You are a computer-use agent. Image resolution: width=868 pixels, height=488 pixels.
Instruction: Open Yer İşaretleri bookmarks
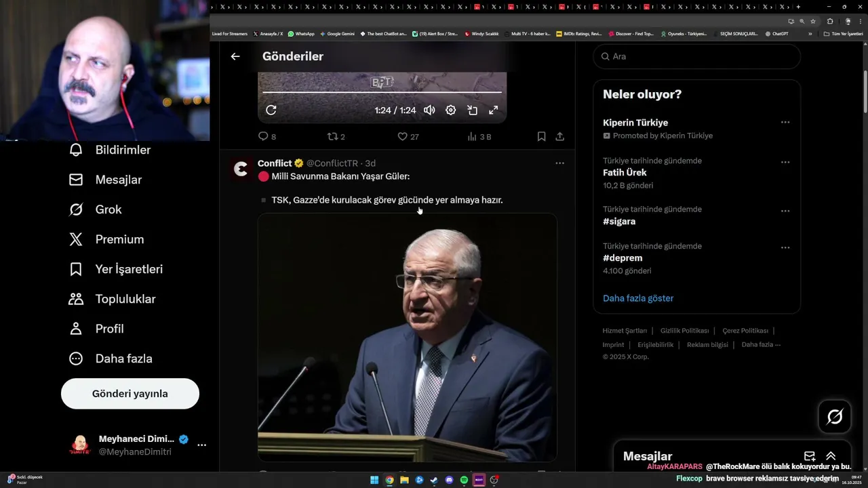click(115, 269)
